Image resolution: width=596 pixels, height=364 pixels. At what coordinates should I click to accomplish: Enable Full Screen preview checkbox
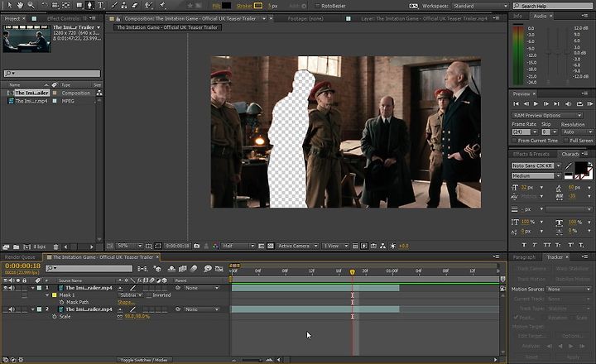[566, 141]
